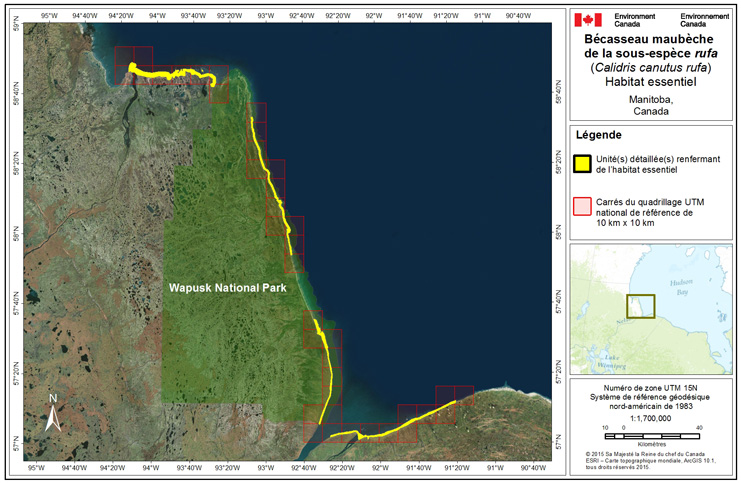Open the Hudson Bay inset locator map
Viewport: 741px width, 483px height.
click(x=649, y=308)
